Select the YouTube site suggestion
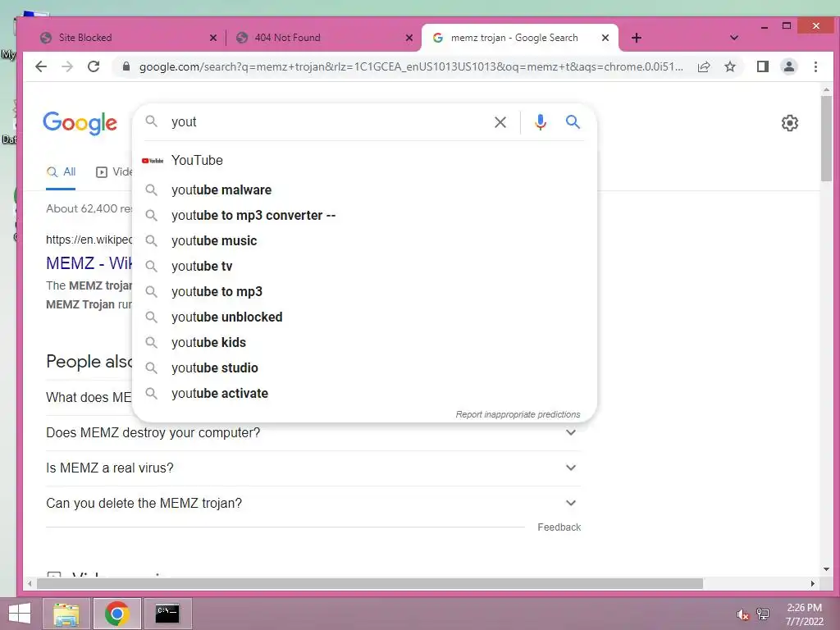This screenshot has width=840, height=630. (x=364, y=160)
